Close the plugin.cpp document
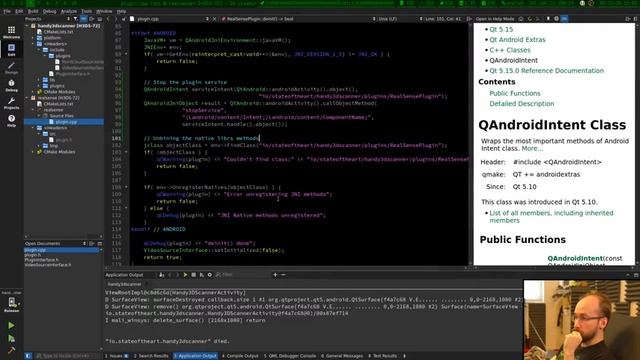This screenshot has width=640, height=360. tap(214, 19)
